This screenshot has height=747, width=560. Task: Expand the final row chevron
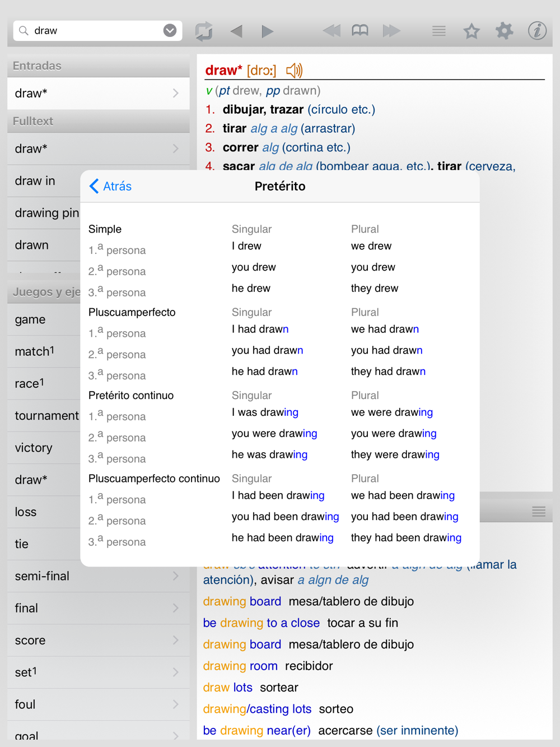176,608
